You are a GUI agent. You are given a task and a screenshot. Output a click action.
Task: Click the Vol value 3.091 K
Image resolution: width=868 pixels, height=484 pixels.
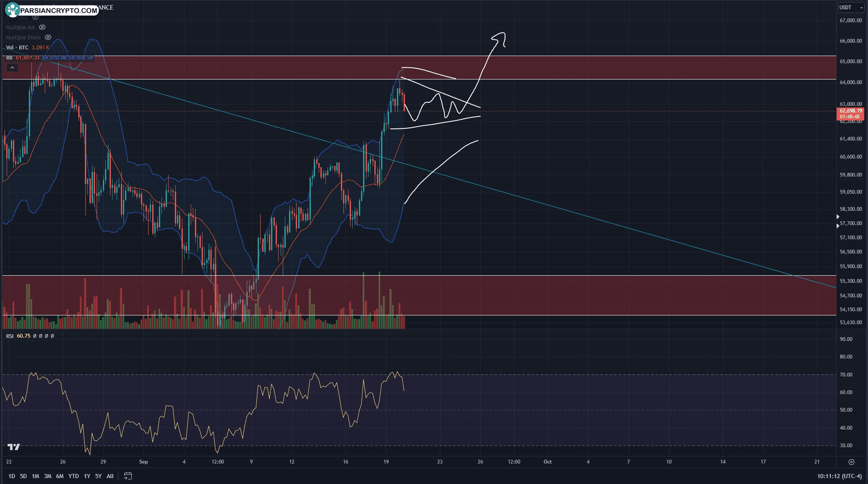point(41,47)
